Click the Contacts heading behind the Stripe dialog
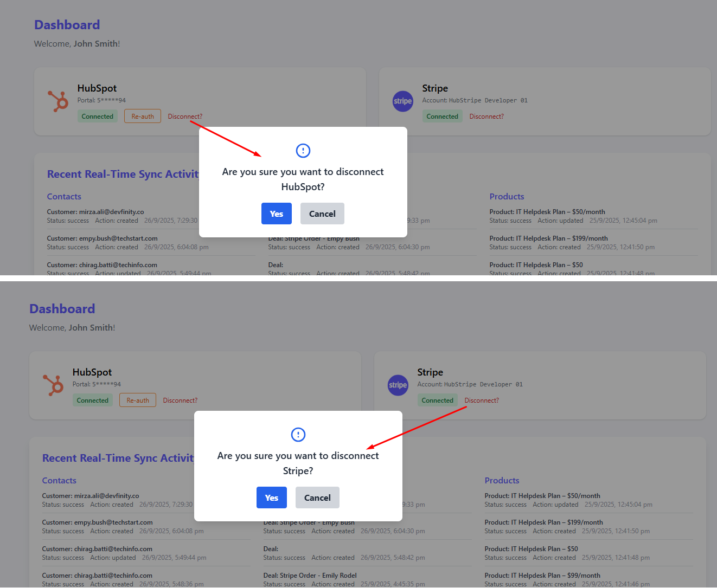The height and width of the screenshot is (588, 717). tap(59, 481)
